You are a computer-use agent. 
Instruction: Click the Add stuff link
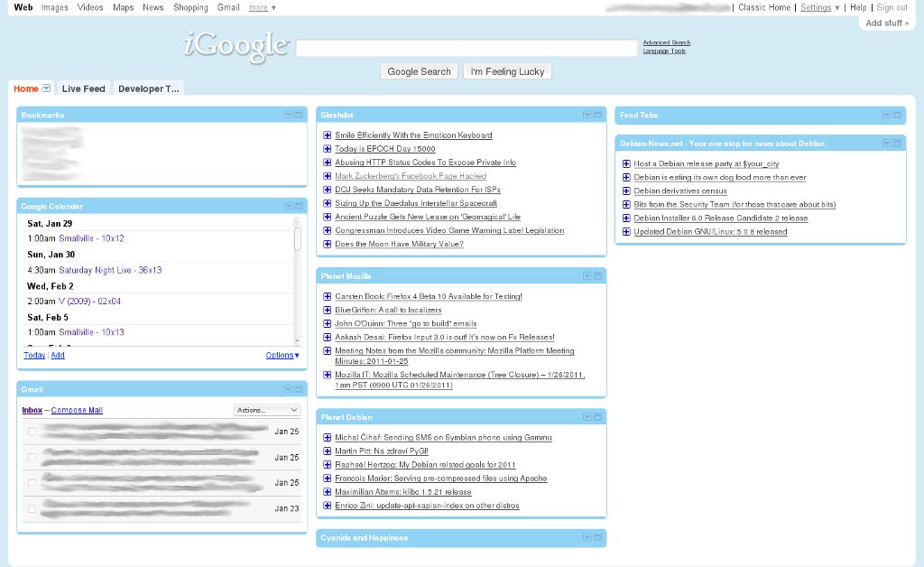[887, 23]
